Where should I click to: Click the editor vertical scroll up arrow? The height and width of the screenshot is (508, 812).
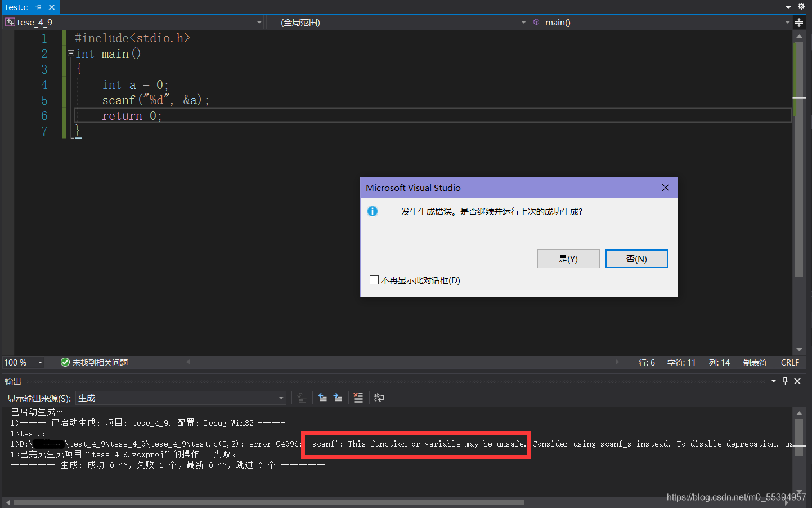click(799, 36)
